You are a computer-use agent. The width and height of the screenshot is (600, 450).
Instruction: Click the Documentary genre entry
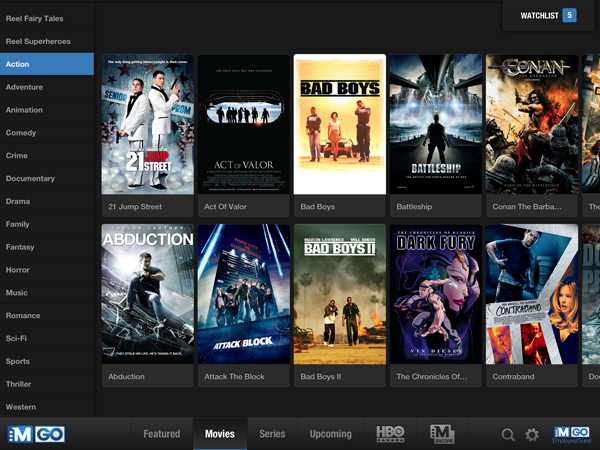[x=30, y=179]
